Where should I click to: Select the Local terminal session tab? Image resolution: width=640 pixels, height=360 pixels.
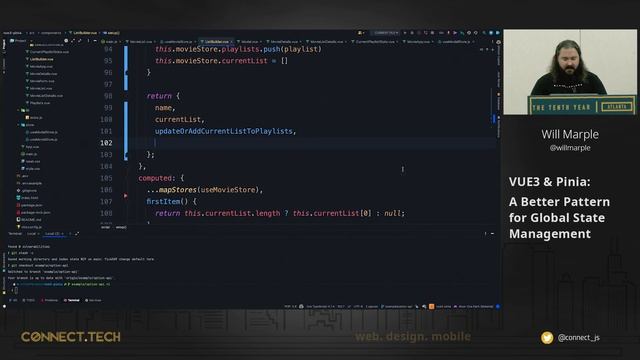point(32,234)
